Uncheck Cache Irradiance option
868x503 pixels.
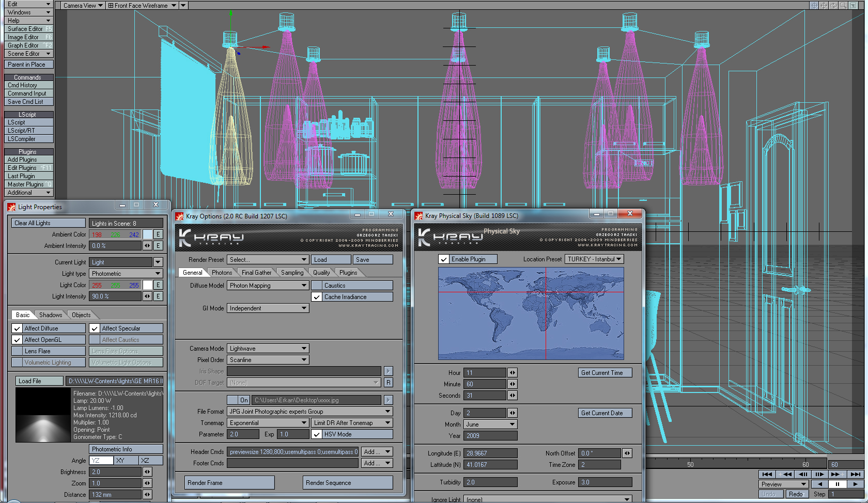coord(317,297)
